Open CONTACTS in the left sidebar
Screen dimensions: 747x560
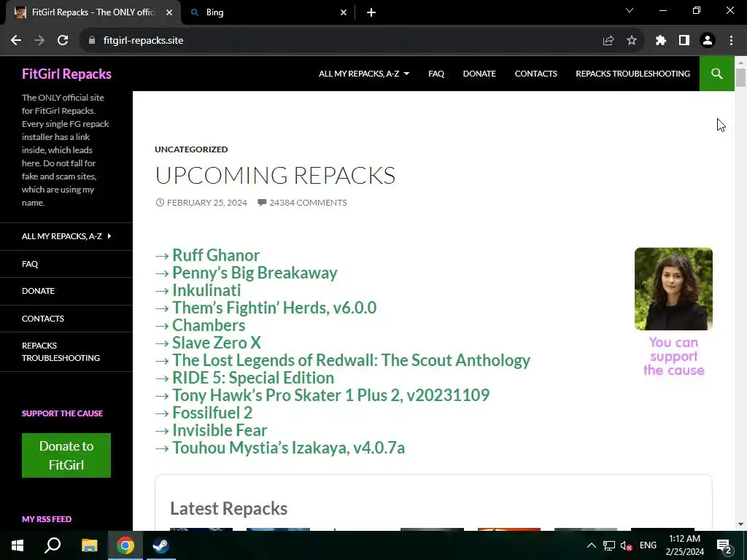pyautogui.click(x=43, y=319)
